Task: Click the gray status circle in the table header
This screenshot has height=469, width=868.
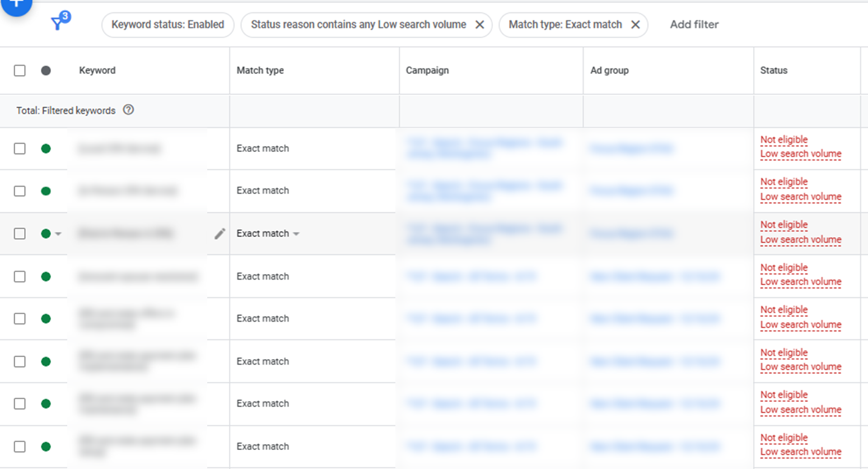Action: 47,70
